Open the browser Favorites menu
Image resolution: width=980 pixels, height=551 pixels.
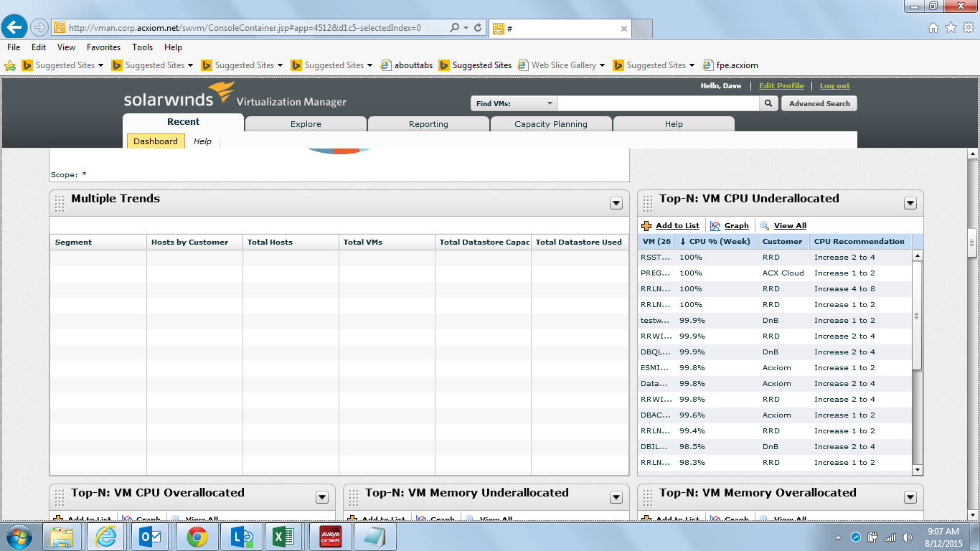tap(104, 47)
